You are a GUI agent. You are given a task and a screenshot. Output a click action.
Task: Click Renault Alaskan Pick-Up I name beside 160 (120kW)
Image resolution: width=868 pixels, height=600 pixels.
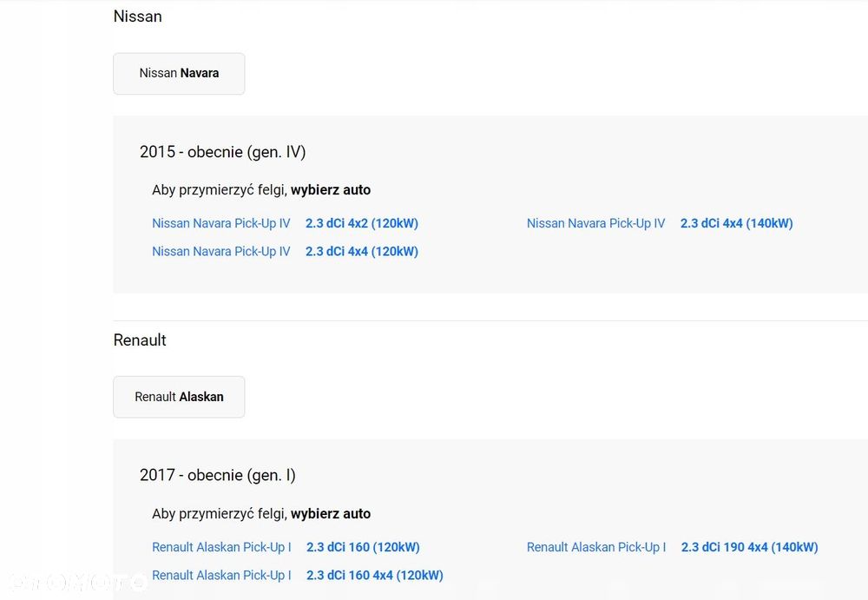point(221,547)
